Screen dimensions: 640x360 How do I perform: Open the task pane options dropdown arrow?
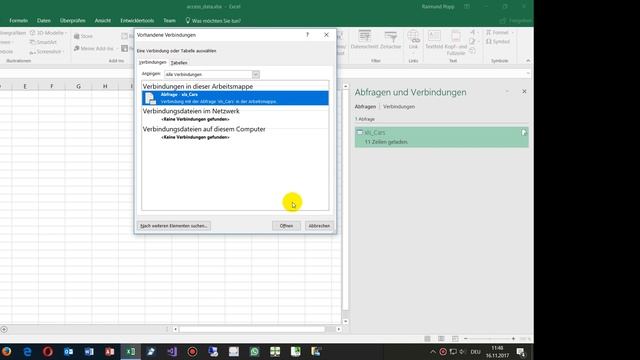507,92
